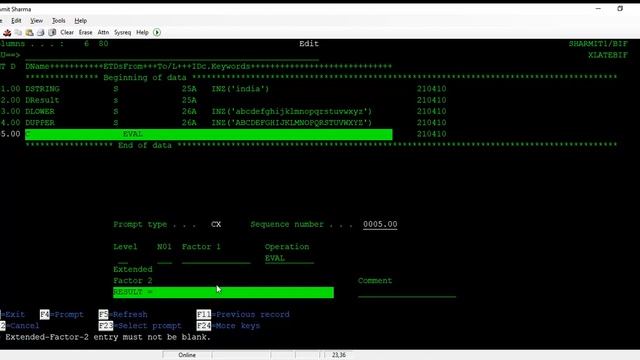Click F4=Prompt function key
The height and width of the screenshot is (360, 640).
(62, 315)
